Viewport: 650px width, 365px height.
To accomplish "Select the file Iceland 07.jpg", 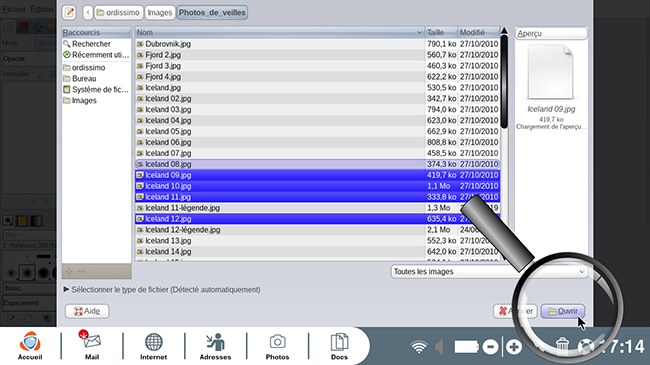I will (x=318, y=153).
